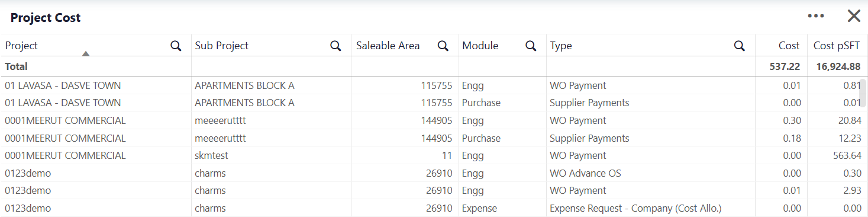868x217 pixels.
Task: Open Type column search icon
Action: (740, 46)
